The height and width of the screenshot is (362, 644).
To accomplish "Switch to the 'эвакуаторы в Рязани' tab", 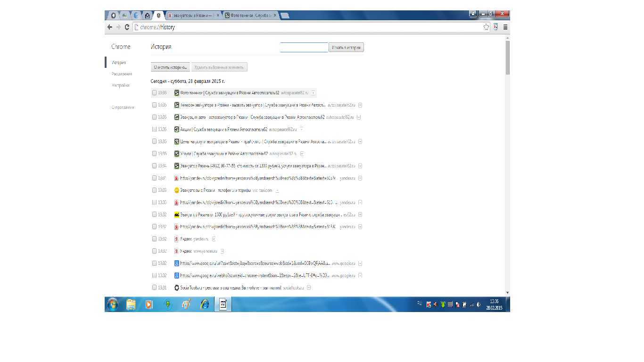I will (194, 16).
